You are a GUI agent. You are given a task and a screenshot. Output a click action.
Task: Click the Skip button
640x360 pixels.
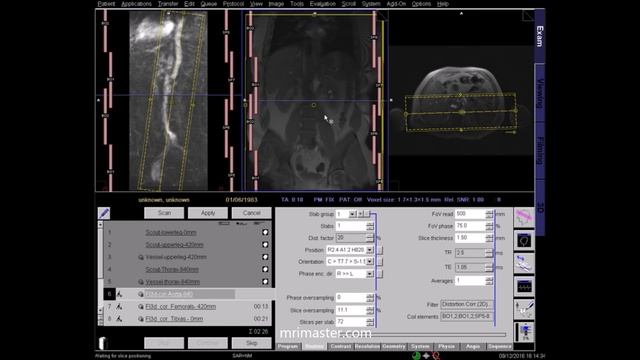pos(251,343)
